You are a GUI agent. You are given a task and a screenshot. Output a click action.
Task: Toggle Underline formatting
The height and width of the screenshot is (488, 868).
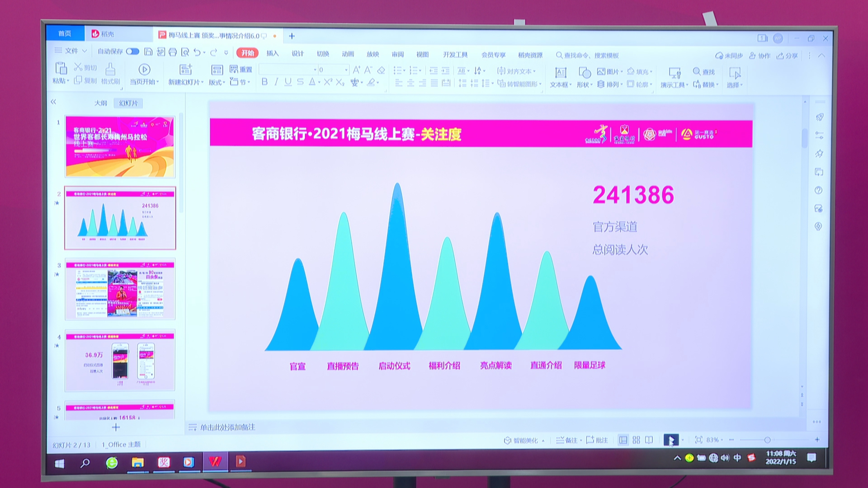point(288,82)
